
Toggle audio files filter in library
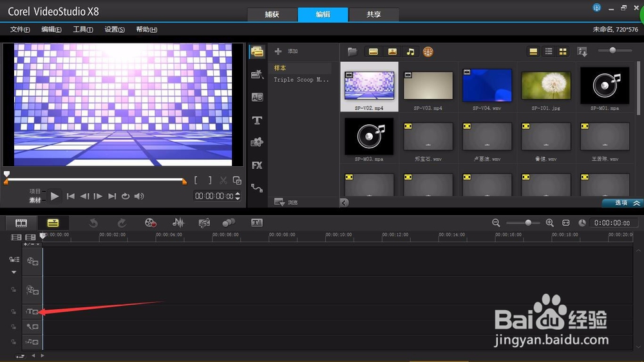tap(410, 52)
